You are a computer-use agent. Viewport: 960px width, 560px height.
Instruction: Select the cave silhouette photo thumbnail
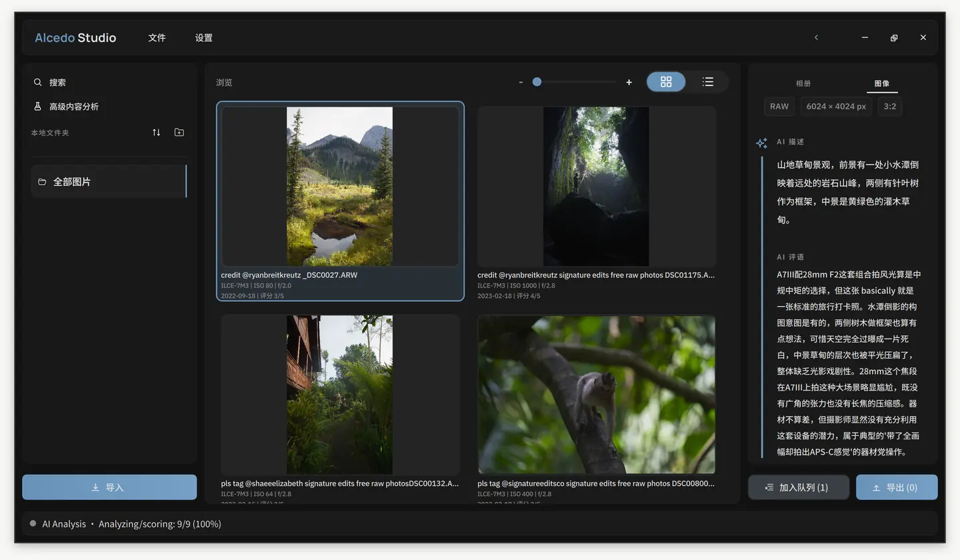coord(596,187)
